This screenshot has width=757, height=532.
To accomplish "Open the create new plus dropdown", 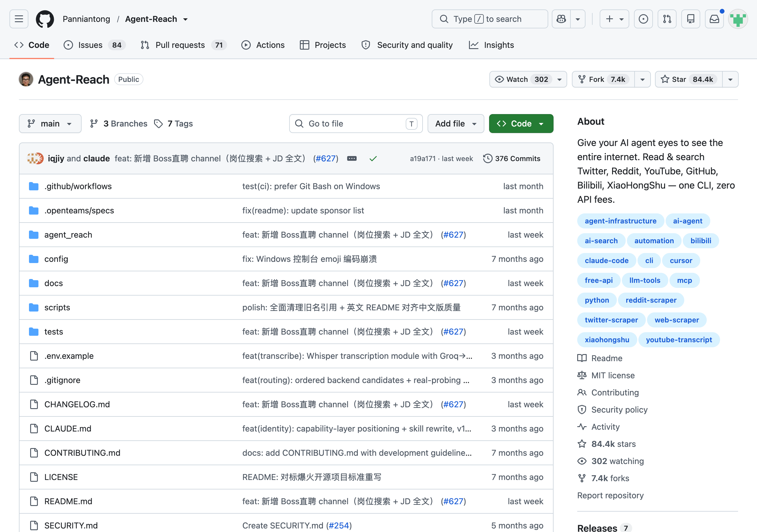I will (x=614, y=19).
